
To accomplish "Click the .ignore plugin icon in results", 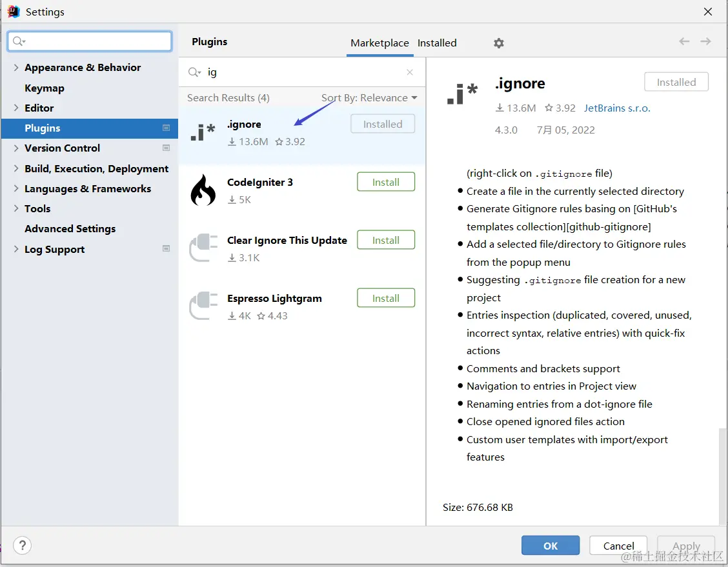I will tap(203, 132).
